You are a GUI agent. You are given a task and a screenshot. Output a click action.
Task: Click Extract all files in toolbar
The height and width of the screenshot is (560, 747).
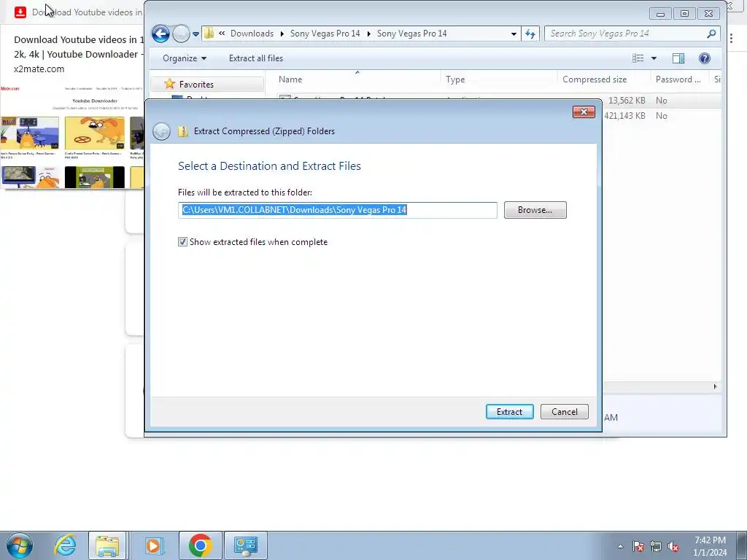(x=256, y=58)
